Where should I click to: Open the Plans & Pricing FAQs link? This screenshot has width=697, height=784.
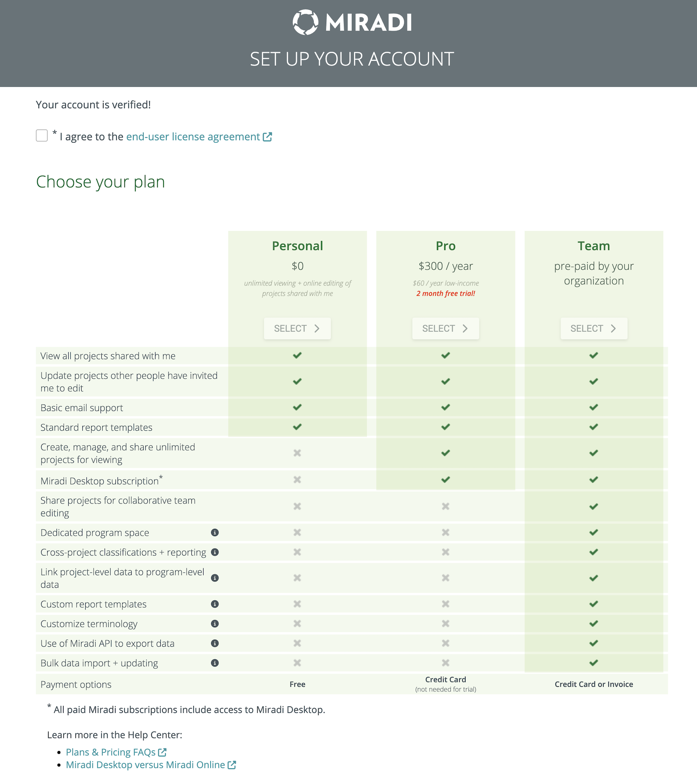(x=111, y=752)
